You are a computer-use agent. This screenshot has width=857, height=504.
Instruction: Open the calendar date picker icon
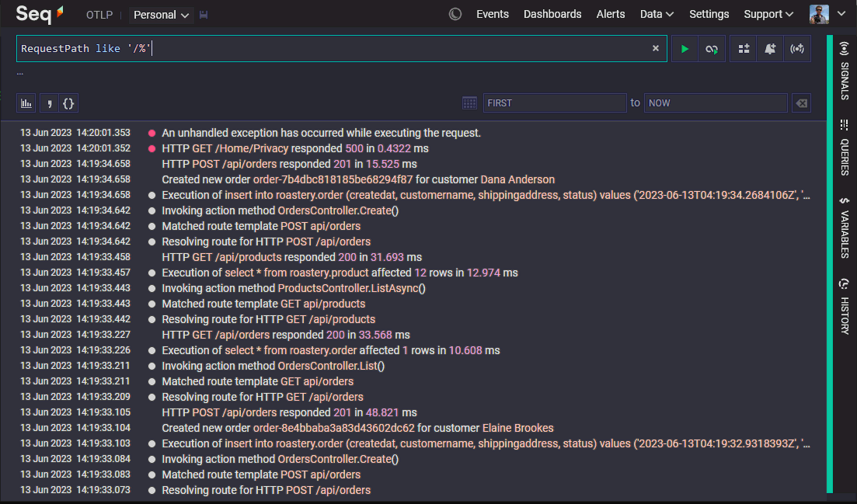[x=469, y=103]
